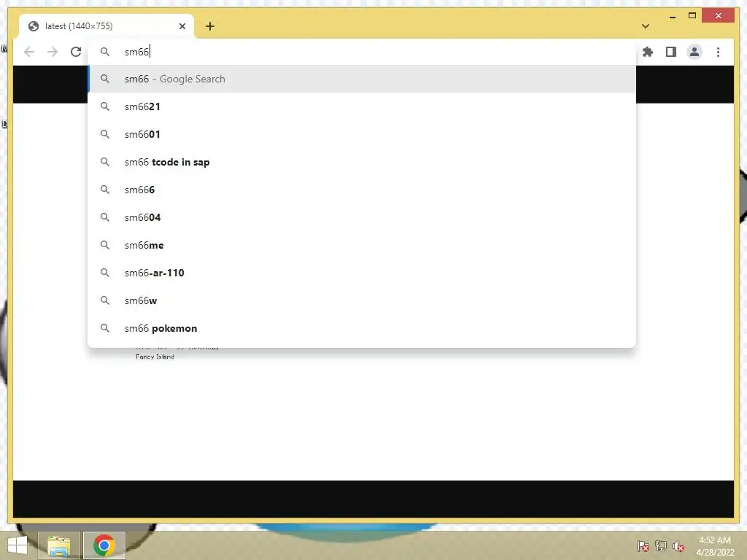Open the Chrome profile avatar icon
Screen dimensions: 747x560
pyautogui.click(x=694, y=52)
